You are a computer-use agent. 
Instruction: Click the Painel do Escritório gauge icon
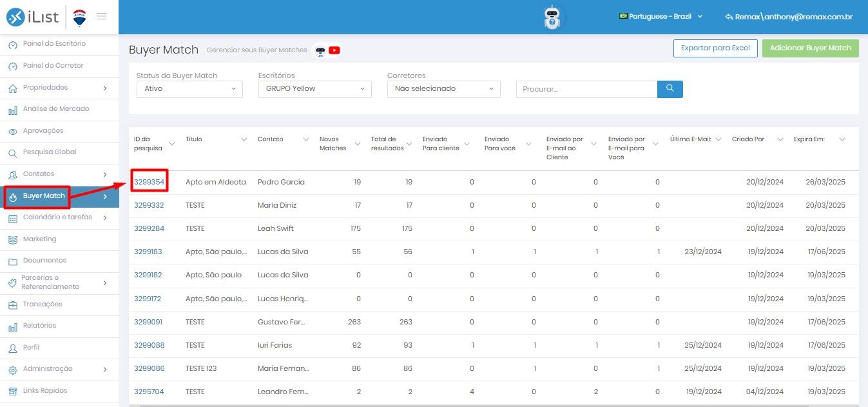click(x=13, y=45)
